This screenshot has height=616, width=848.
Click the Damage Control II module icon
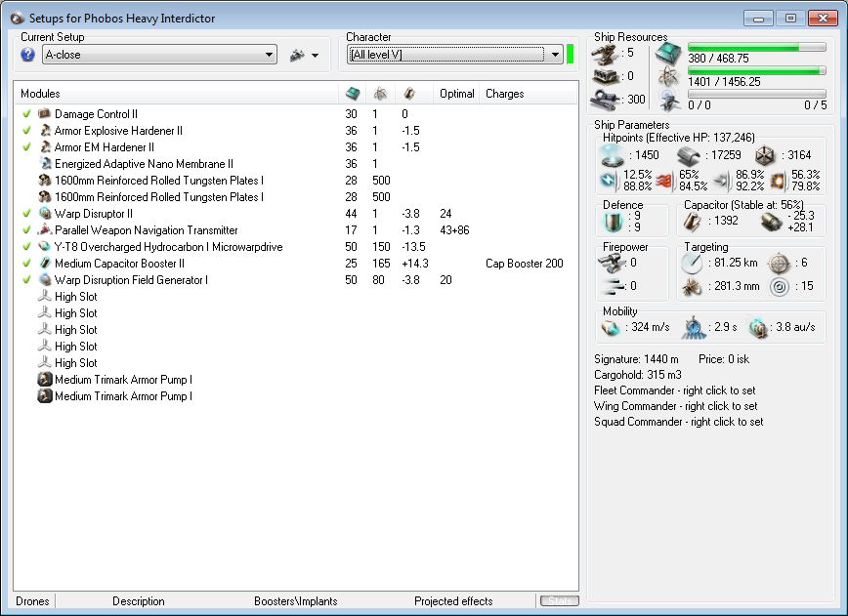point(44,114)
